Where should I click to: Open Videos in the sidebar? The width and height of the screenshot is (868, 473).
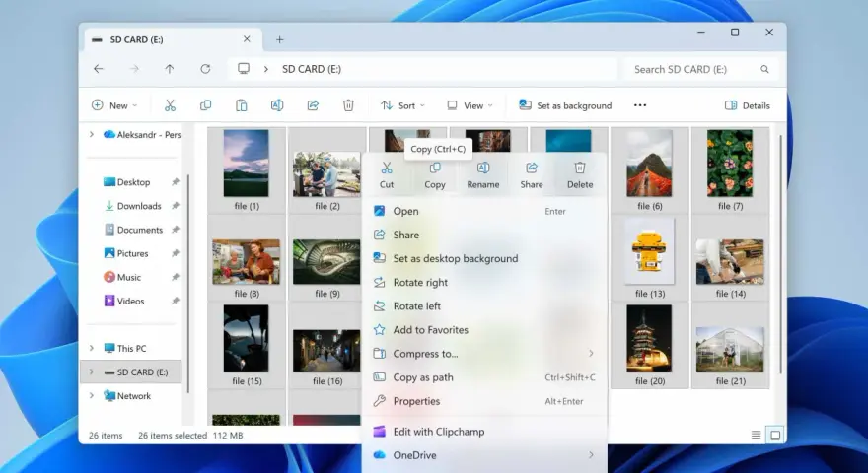click(130, 301)
